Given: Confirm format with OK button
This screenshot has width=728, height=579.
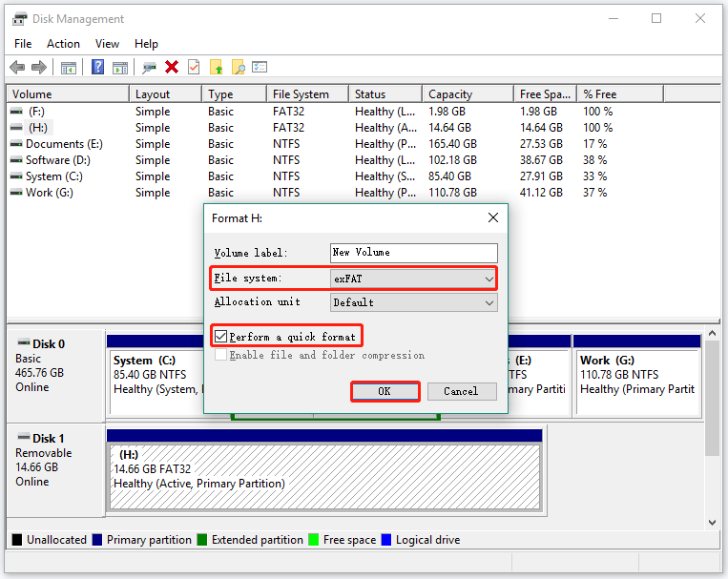Looking at the screenshot, I should 385,391.
